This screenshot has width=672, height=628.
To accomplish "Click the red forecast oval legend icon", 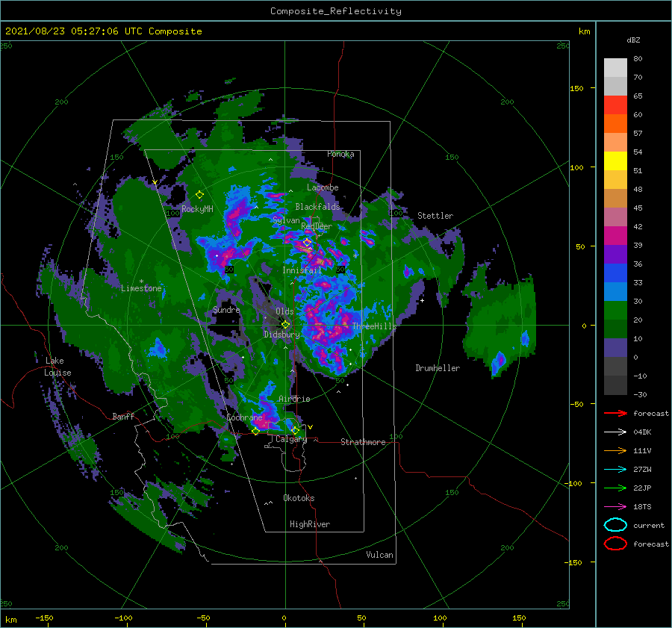I will [615, 544].
